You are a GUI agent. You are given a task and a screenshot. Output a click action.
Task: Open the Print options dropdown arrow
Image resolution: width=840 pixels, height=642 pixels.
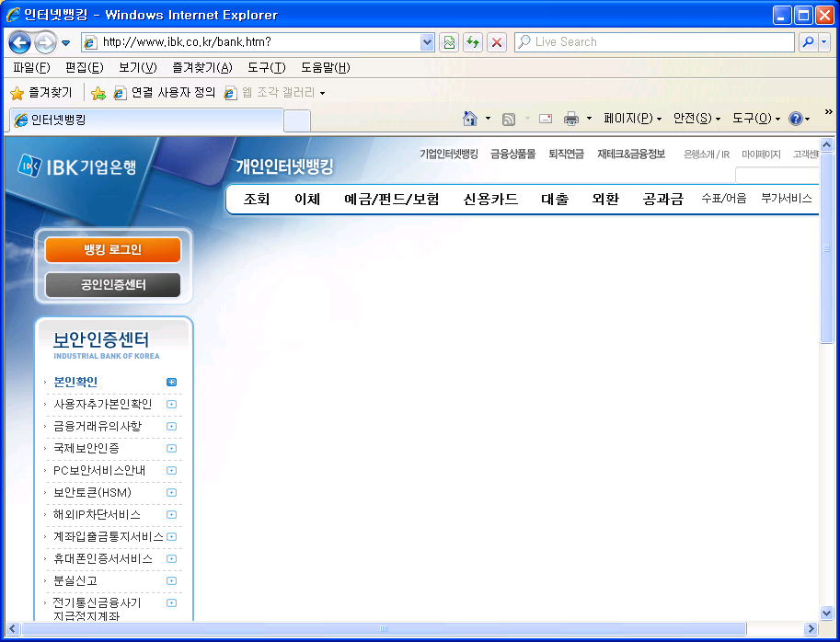pos(589,119)
